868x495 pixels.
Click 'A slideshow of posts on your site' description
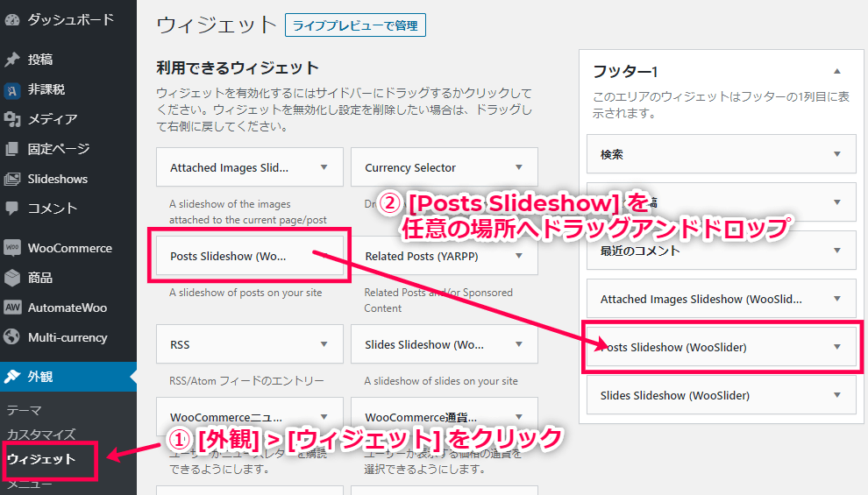pyautogui.click(x=245, y=293)
